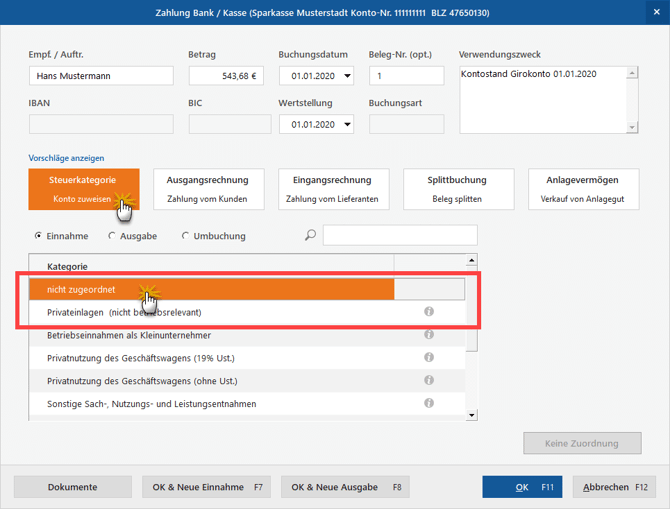Screen dimensions: 670x509
Task: Open the Buchungsdatum date dropdown
Action: click(346, 76)
